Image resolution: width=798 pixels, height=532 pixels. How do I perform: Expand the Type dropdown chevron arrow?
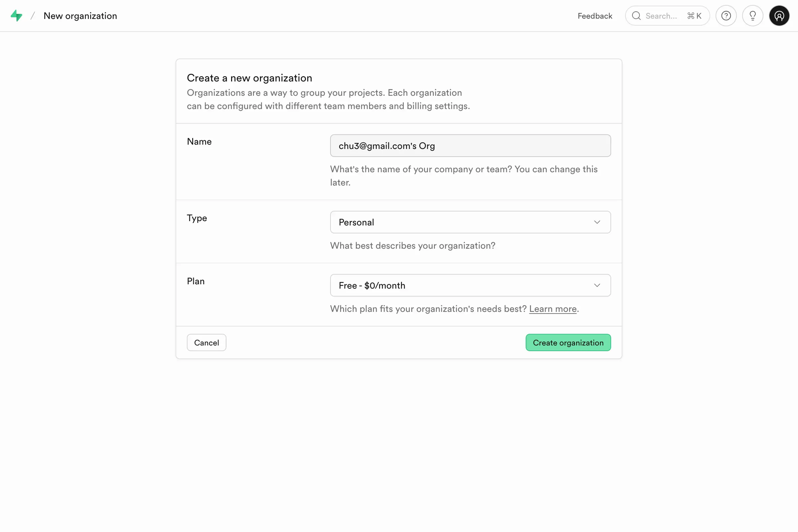[x=597, y=222]
